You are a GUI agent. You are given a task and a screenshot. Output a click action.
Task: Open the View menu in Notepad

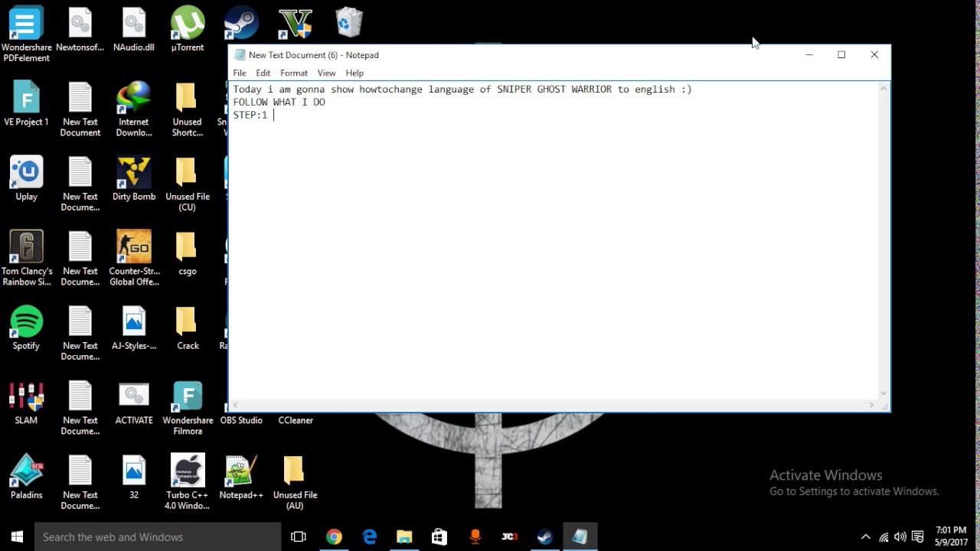326,73
